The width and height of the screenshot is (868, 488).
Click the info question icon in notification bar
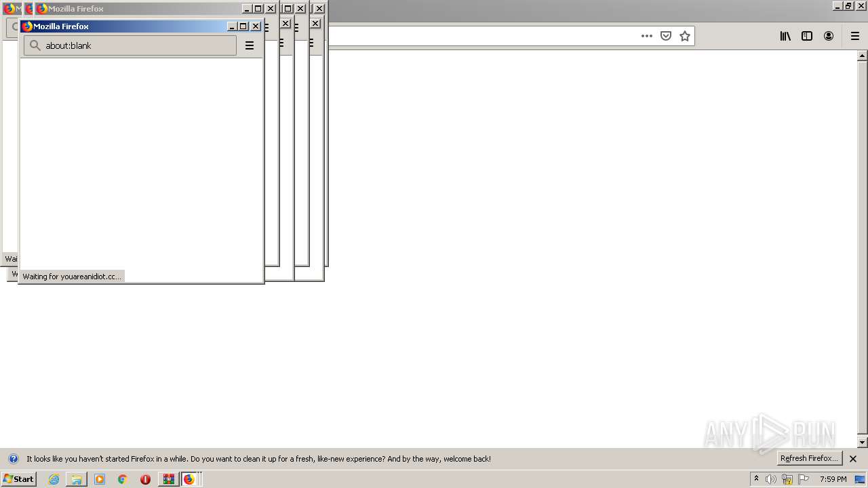click(13, 459)
